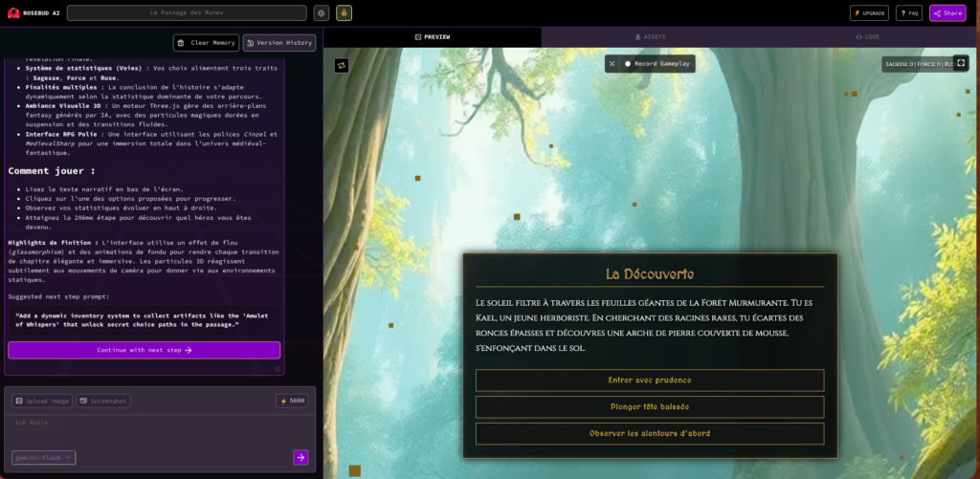The height and width of the screenshot is (479, 980).
Task: Dismiss the Record Gameplay bar
Action: (612, 64)
